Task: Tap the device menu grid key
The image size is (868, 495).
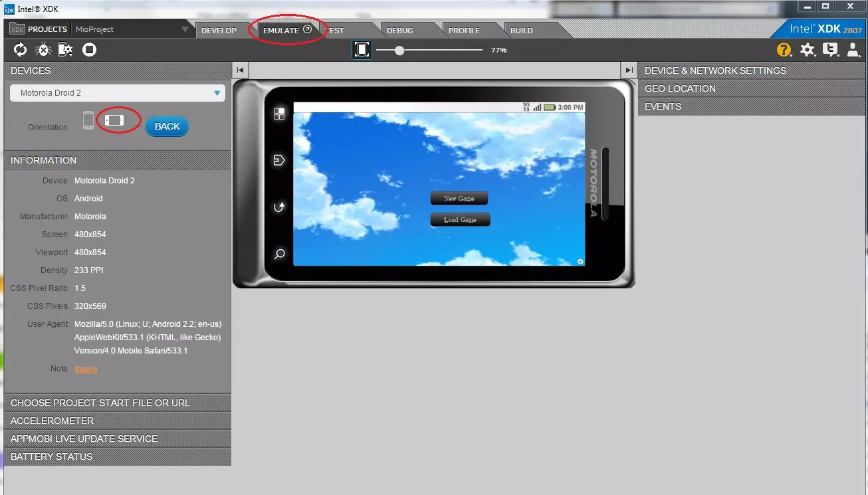Action: pos(279,114)
